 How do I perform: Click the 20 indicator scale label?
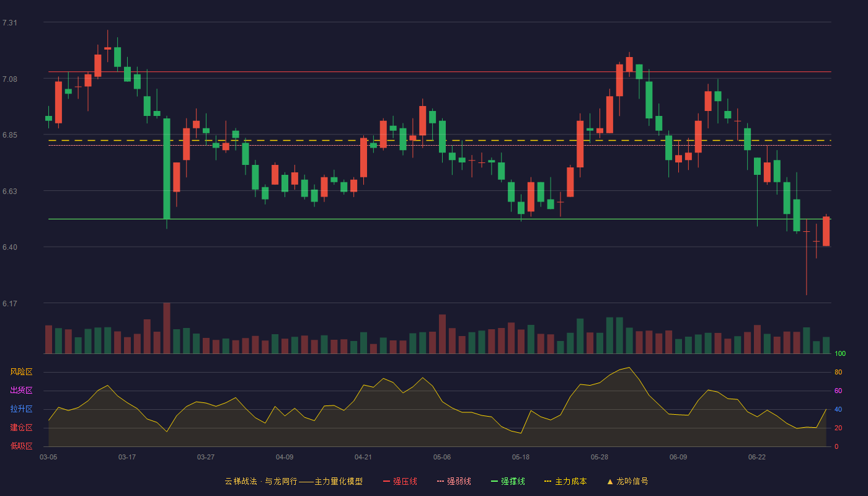point(838,428)
